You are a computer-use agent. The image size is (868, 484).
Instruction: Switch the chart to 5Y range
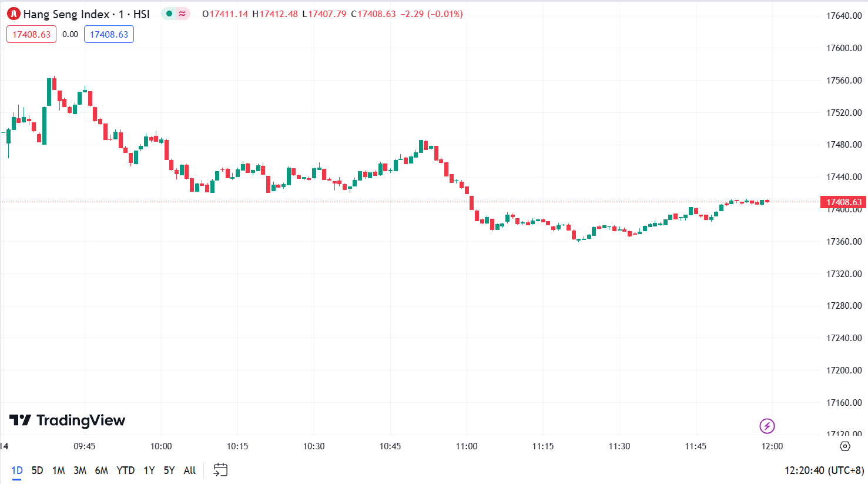point(169,470)
